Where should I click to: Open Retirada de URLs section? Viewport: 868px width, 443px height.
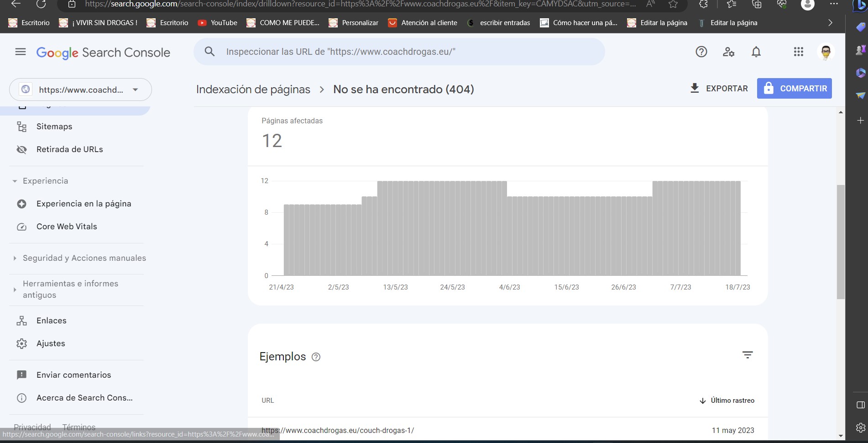tap(70, 149)
